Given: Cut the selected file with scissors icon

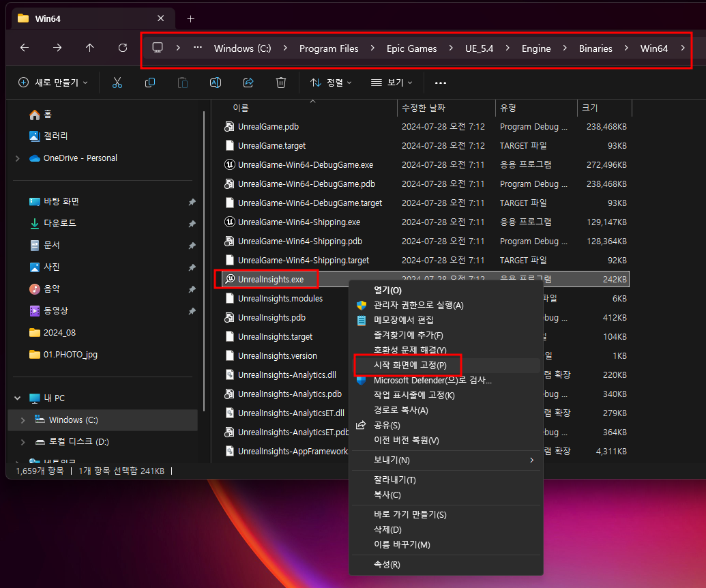Looking at the screenshot, I should coord(117,83).
